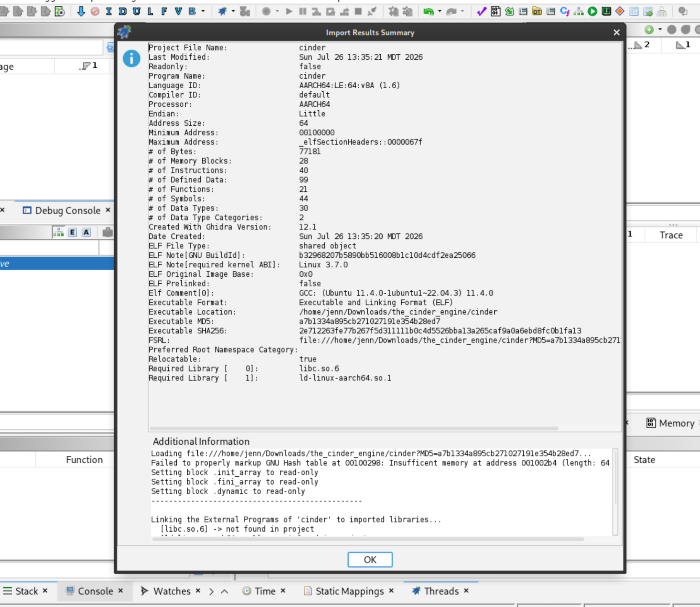This screenshot has height=607, width=700.
Task: Click the green undo arrow icon
Action: [428, 11]
